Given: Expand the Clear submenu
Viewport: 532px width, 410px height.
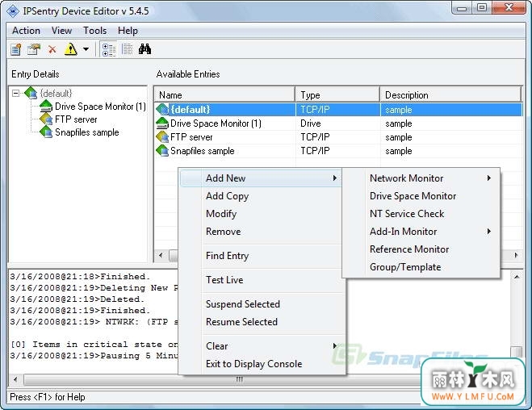Looking at the screenshot, I should coord(261,346).
